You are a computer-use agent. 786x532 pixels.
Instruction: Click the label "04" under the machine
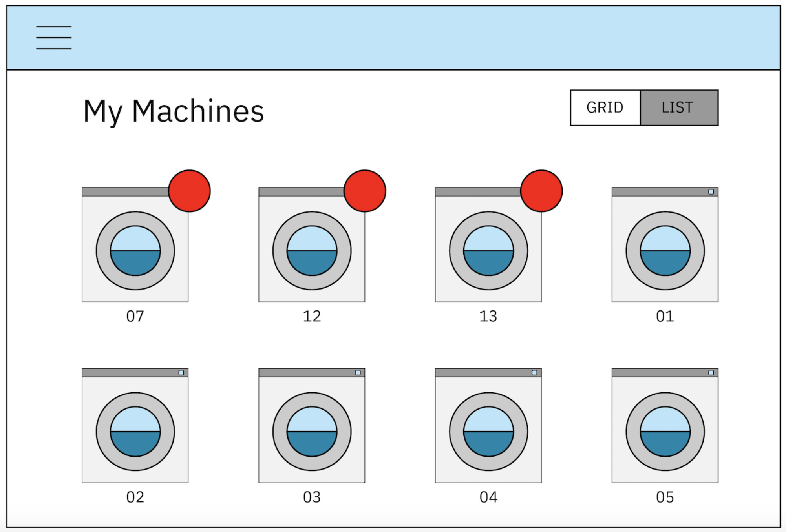[488, 497]
